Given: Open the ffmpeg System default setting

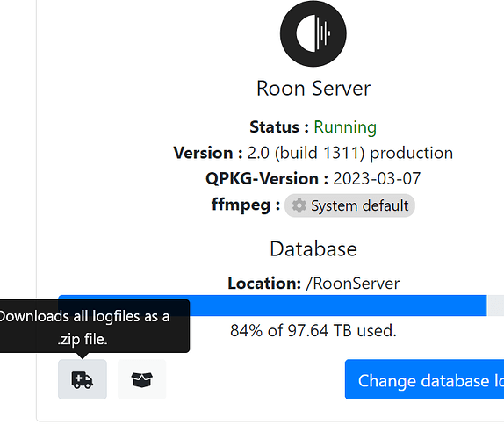Looking at the screenshot, I should (x=349, y=205).
